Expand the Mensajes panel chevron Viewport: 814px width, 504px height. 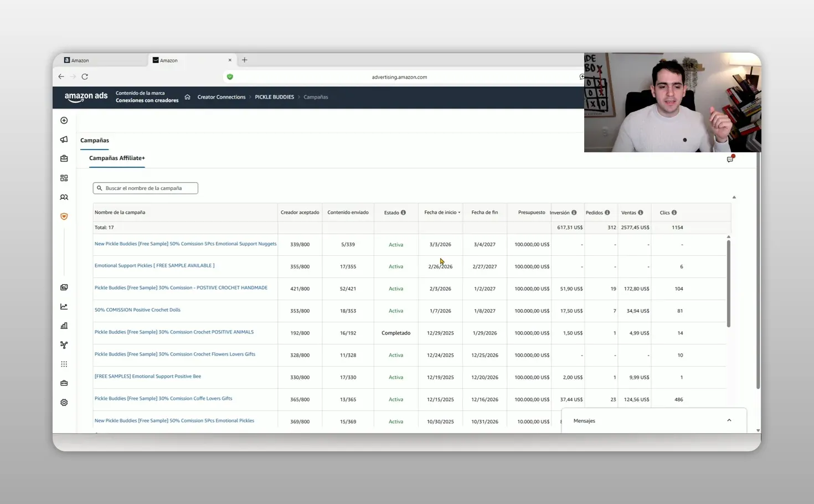(x=729, y=420)
